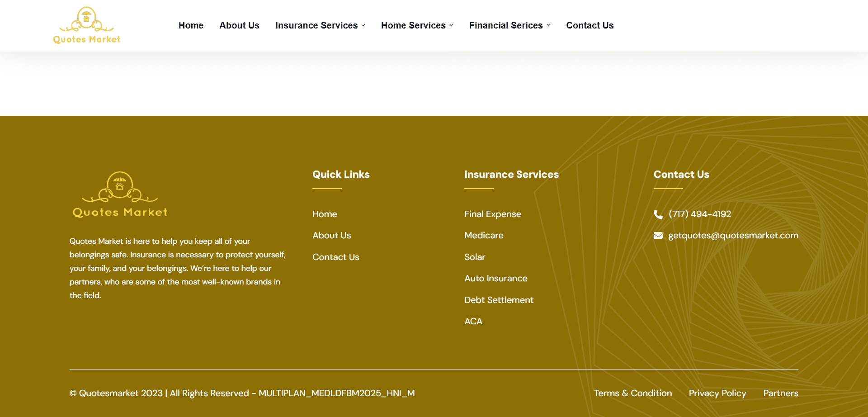Expand the Financial Serices dropdown arrow
This screenshot has width=868, height=417.
coord(548,26)
